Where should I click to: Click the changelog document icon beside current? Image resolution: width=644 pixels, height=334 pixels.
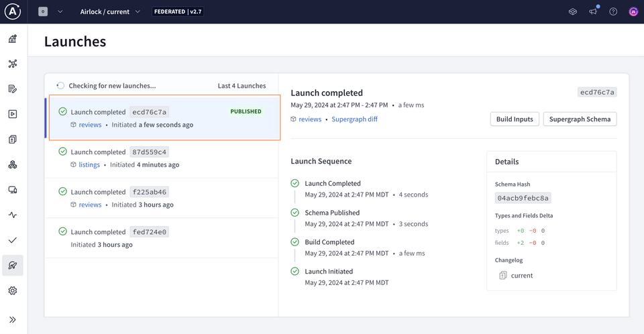(502, 275)
